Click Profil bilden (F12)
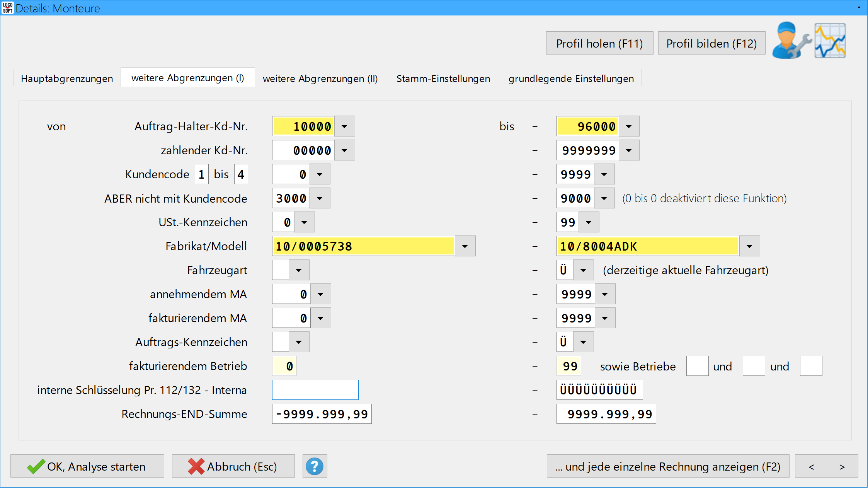868x488 pixels. click(x=711, y=43)
